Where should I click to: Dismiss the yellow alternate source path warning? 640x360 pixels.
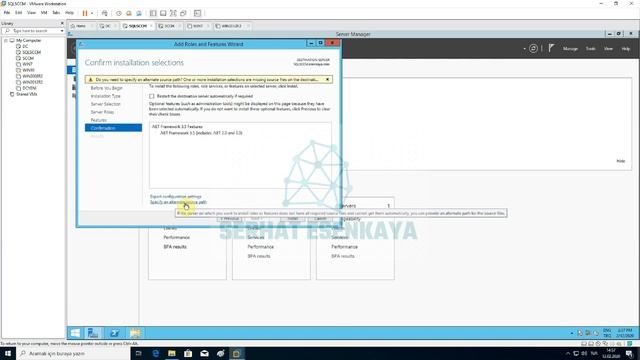(x=327, y=79)
